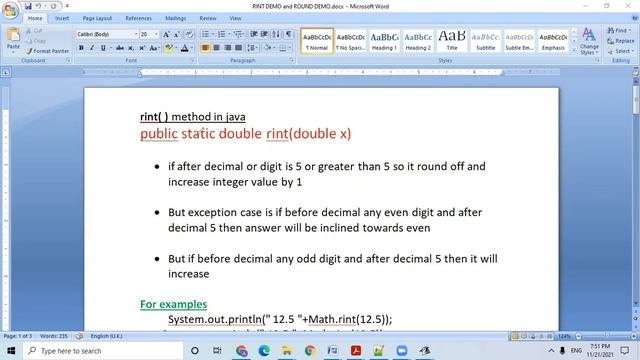Apply subscript formatting
Screen dimensions: 640x360
point(131,48)
